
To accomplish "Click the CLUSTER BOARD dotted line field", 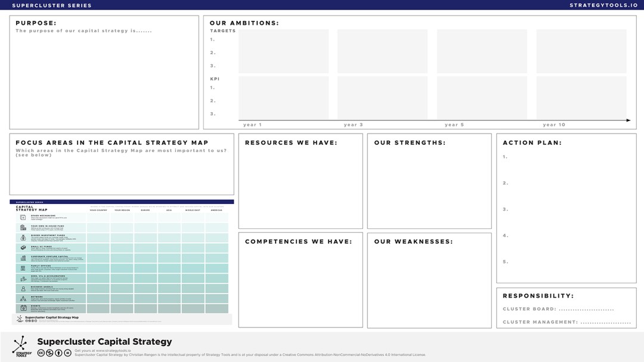I will click(x=586, y=310).
